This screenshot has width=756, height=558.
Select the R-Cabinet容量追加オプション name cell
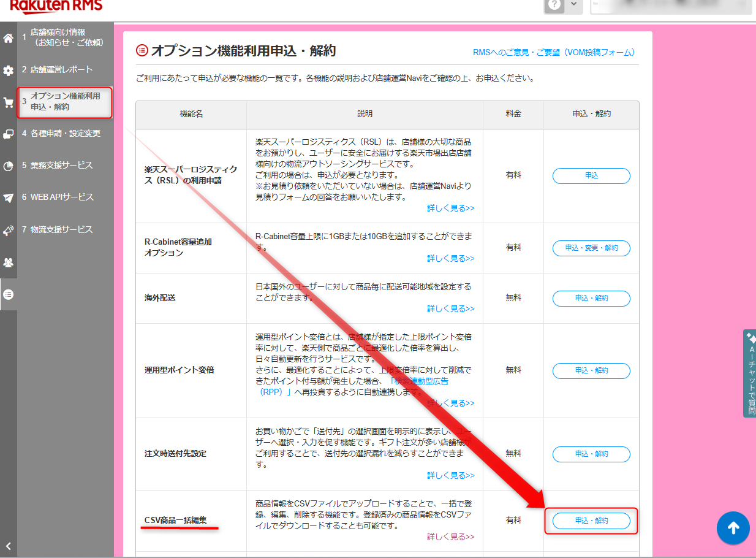[191, 248]
